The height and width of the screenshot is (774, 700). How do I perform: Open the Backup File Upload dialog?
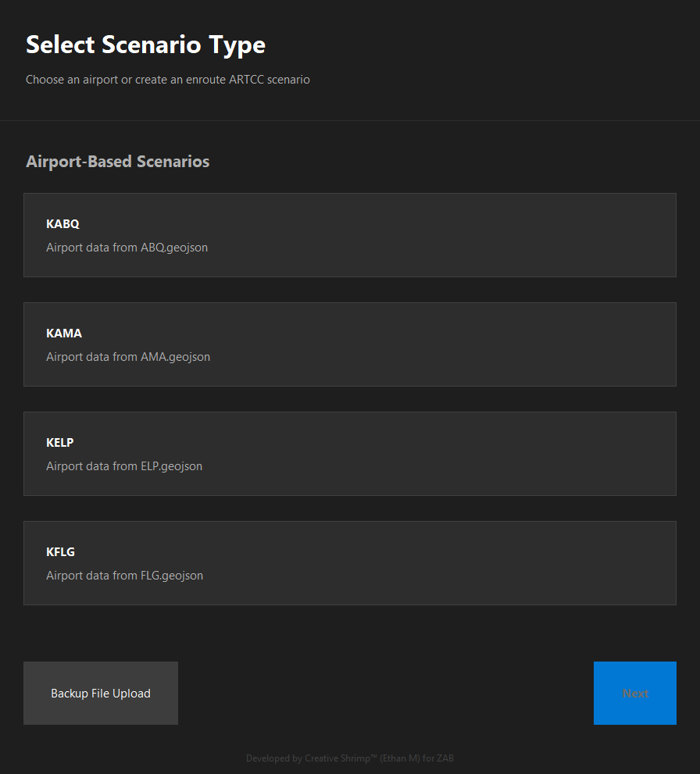tap(100, 693)
